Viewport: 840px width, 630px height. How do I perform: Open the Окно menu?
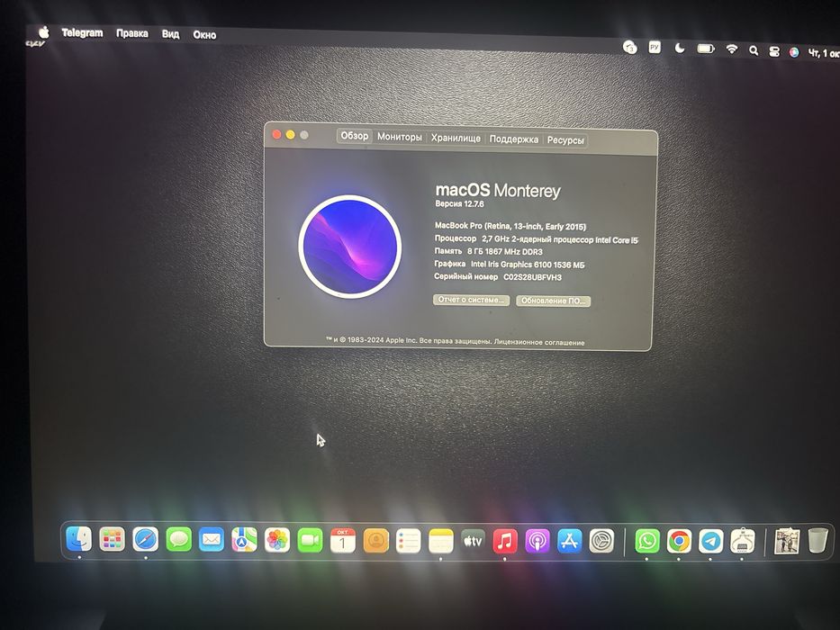pyautogui.click(x=204, y=35)
